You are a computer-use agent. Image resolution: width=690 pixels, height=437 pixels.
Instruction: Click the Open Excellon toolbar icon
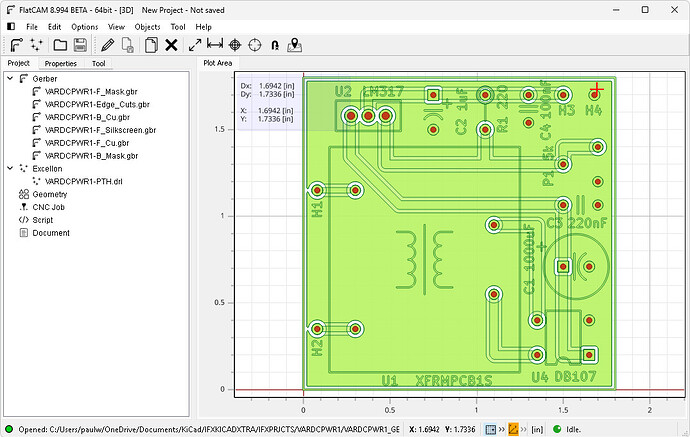click(x=38, y=45)
